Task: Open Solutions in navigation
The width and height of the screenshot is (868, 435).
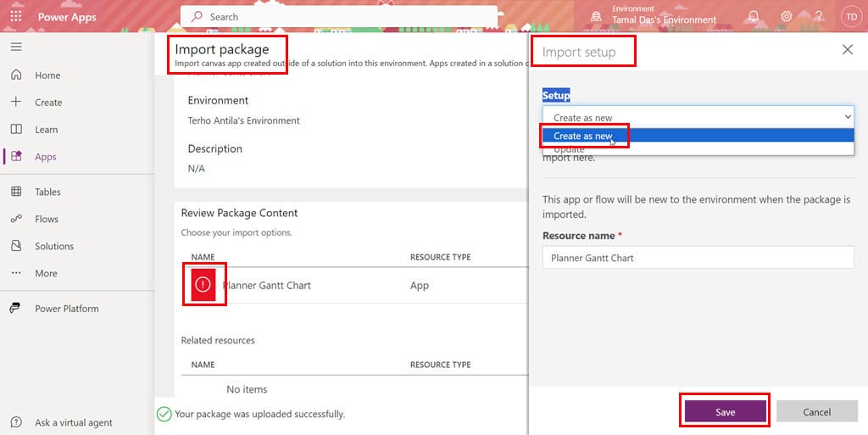Action: pos(54,246)
